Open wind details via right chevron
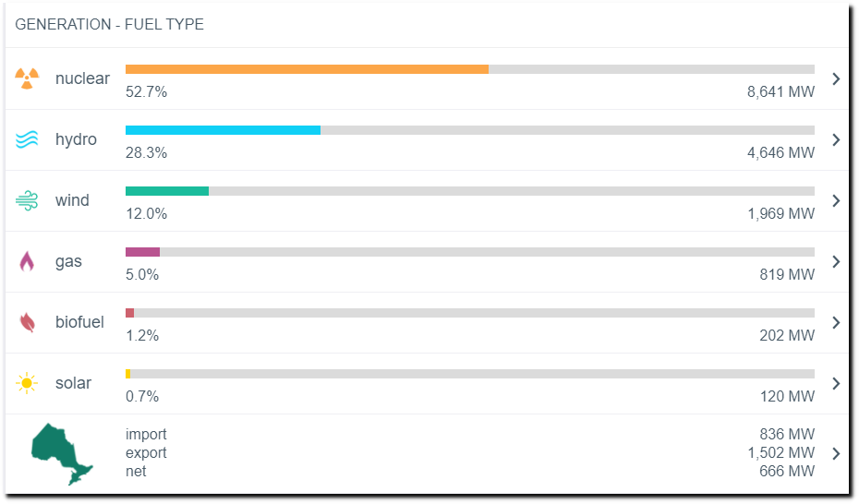This screenshot has width=859, height=504. pyautogui.click(x=836, y=201)
